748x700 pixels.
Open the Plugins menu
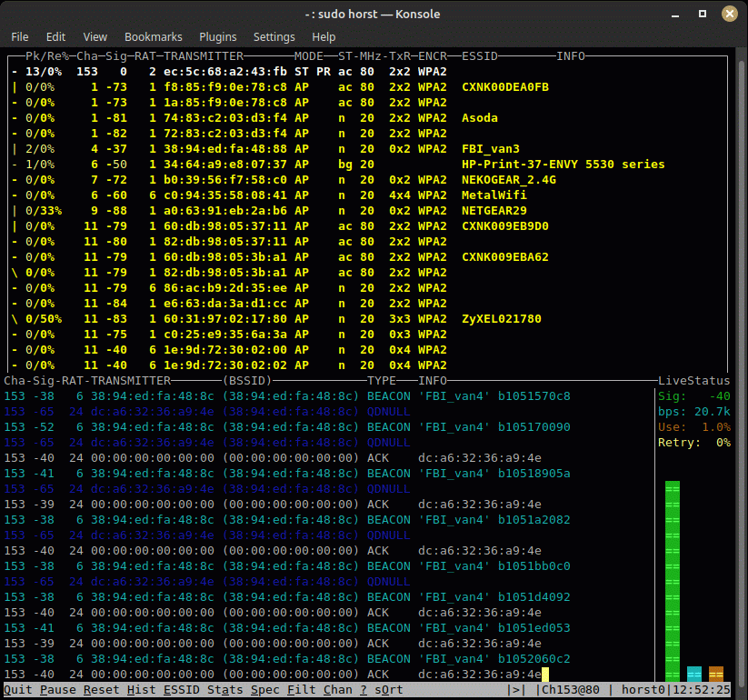pos(217,36)
